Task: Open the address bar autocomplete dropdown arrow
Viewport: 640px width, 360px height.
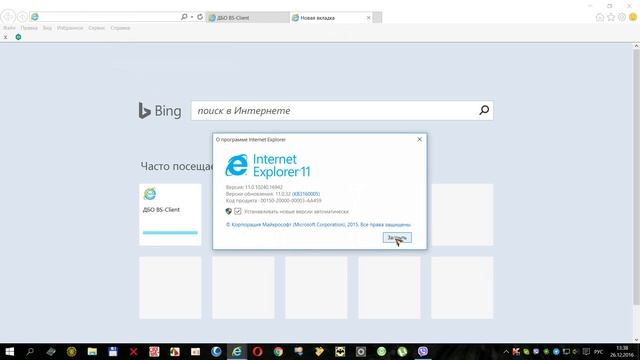Action: pos(192,17)
